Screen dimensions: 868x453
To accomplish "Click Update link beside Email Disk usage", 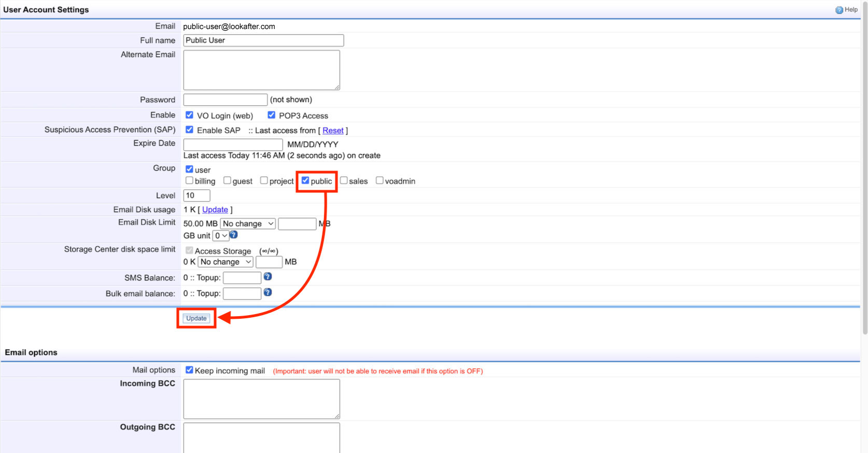I will click(215, 210).
